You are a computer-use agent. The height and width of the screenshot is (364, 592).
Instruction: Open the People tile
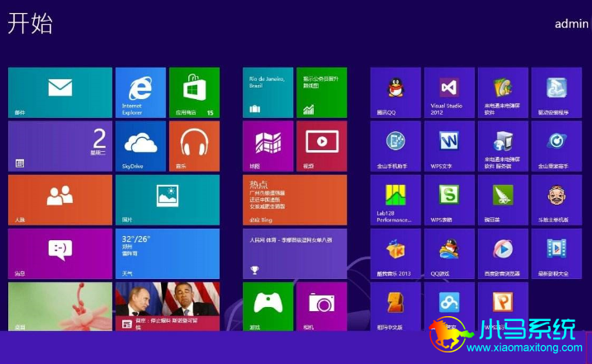pyautogui.click(x=60, y=200)
